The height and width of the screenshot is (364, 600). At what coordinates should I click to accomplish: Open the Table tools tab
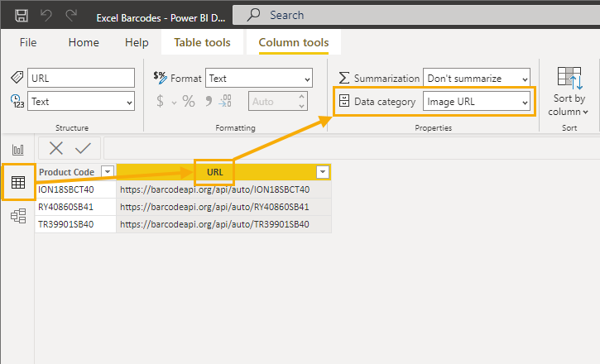tap(202, 42)
